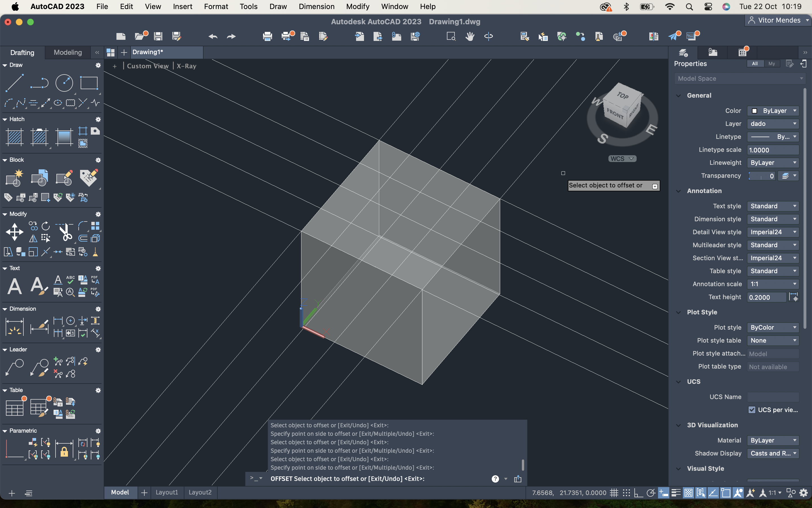Open the WCS dropdown under ViewCube
Screen dimensions: 812x508
tap(622, 159)
